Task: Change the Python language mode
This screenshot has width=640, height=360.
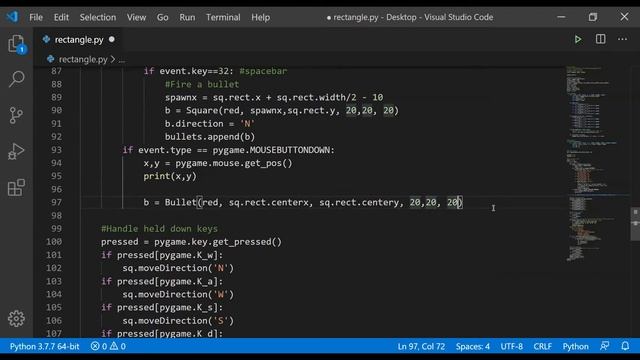Action: (576, 347)
